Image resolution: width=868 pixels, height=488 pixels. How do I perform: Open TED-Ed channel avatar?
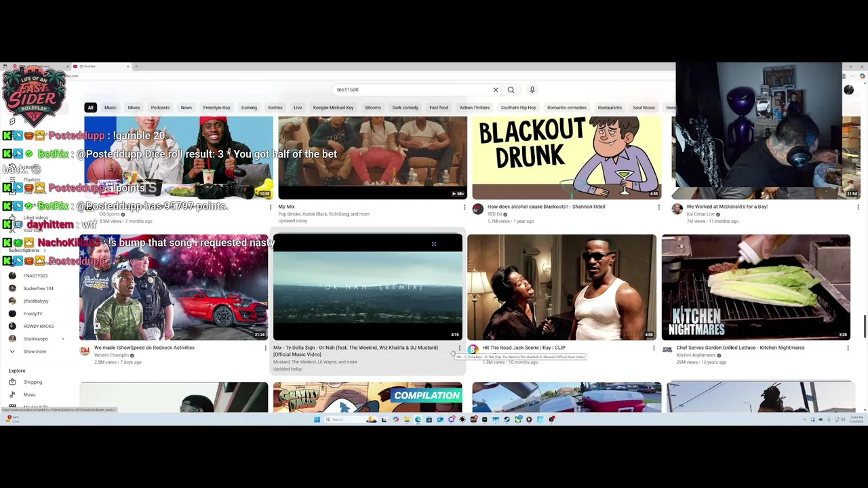tap(477, 209)
